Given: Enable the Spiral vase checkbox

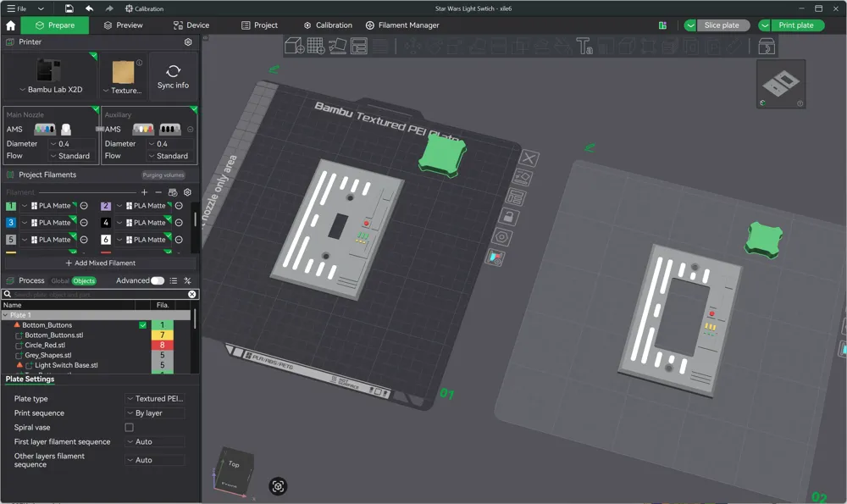Looking at the screenshot, I should click(129, 427).
